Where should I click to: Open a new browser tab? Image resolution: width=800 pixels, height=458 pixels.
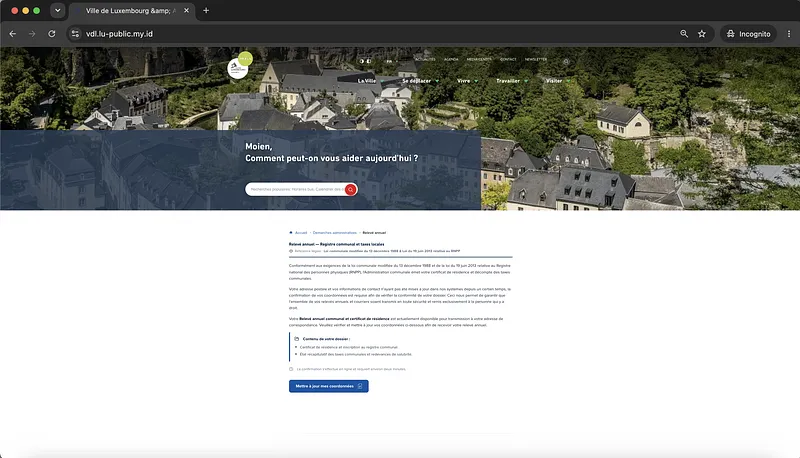click(206, 10)
